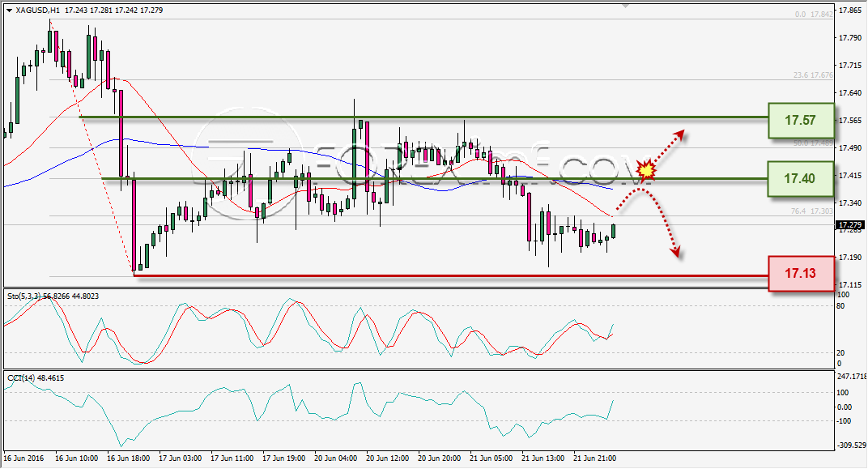Screen dimensions: 868x469
Task: Select the green 17.40 level box
Action: tap(800, 179)
